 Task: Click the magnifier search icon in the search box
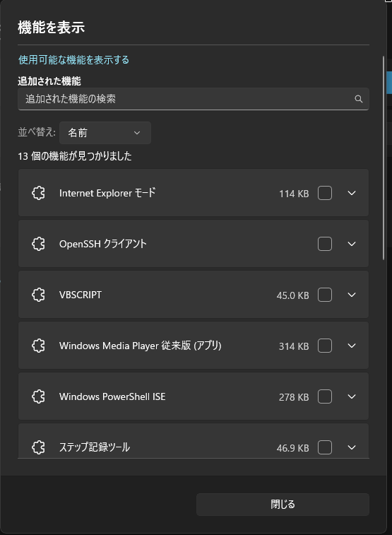(x=359, y=99)
